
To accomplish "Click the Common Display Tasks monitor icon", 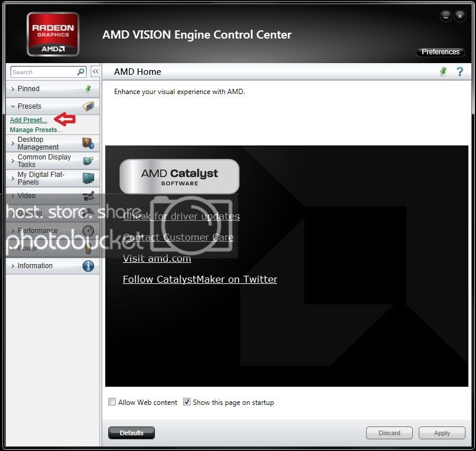I will 88,161.
